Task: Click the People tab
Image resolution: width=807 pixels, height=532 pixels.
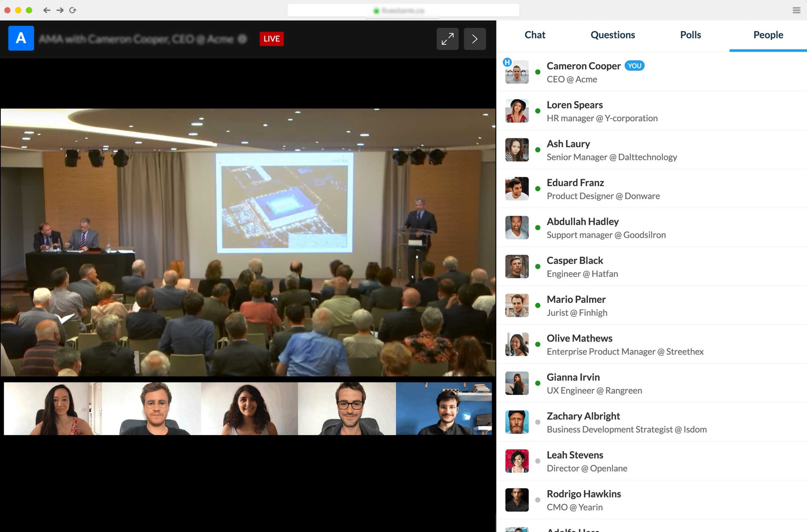Action: [x=768, y=35]
